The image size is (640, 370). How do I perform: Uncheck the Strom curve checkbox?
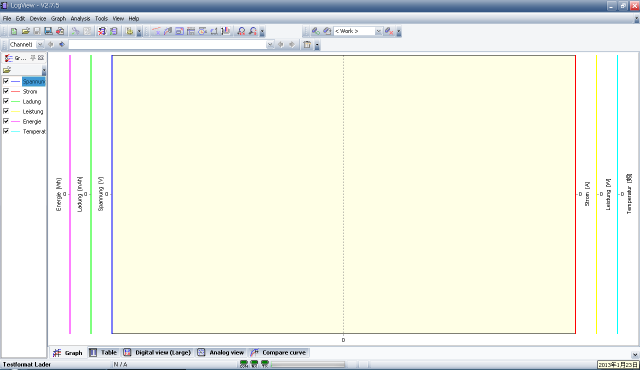point(6,91)
